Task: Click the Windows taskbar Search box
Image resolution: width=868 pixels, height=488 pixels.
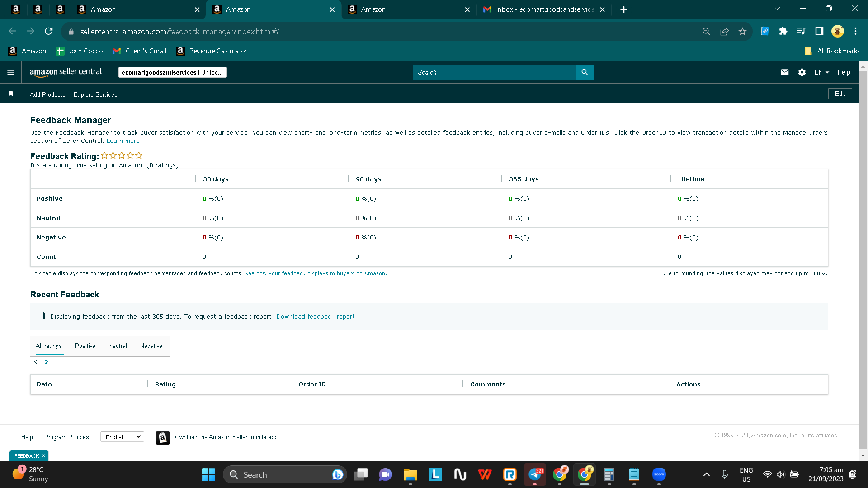Action: point(285,474)
